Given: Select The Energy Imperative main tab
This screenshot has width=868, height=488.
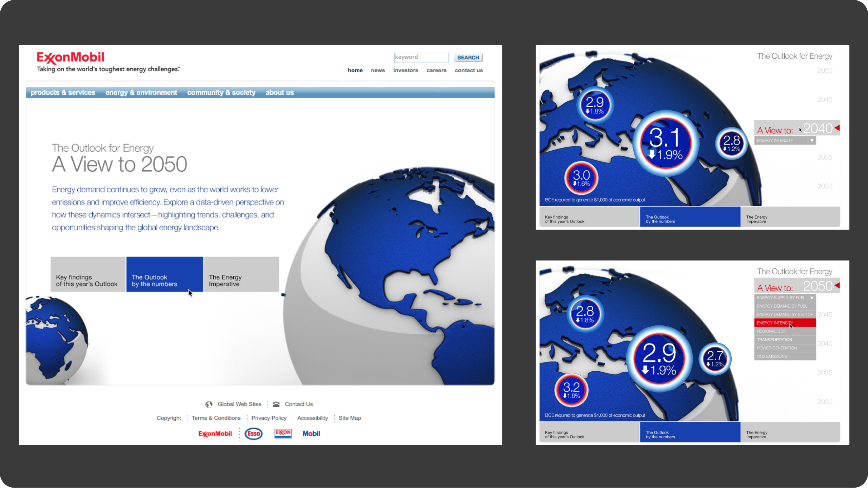Looking at the screenshot, I should [x=242, y=274].
